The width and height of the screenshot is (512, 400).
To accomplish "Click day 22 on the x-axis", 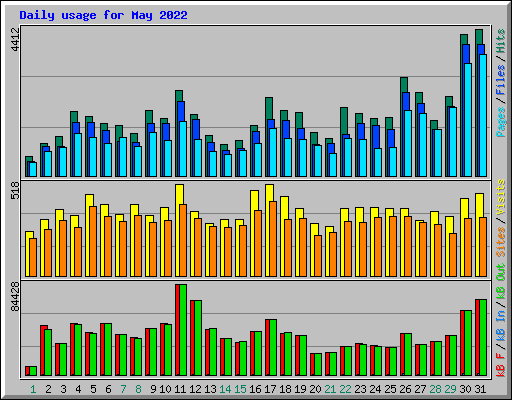I will tap(345, 389).
